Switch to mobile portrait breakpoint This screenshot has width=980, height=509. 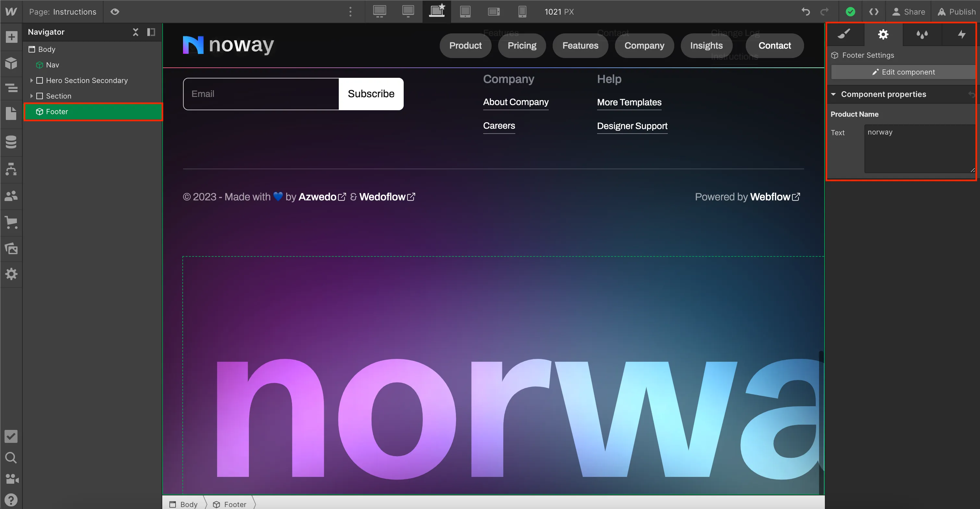[x=522, y=12]
